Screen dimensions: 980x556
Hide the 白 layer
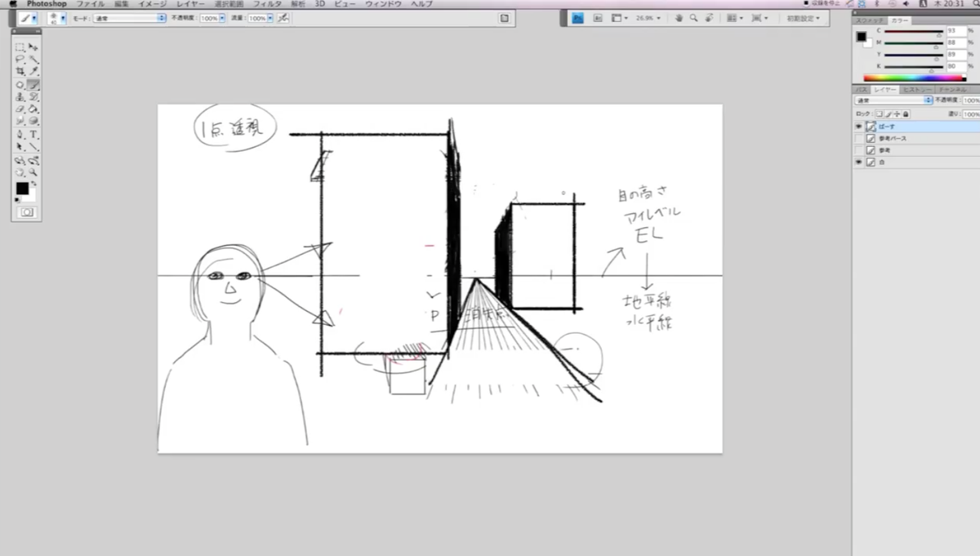pos(858,162)
